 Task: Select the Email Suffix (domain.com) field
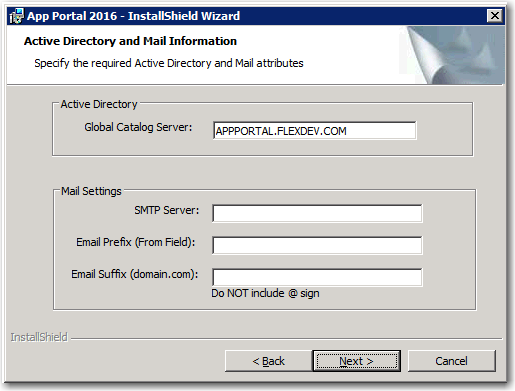[x=317, y=277]
